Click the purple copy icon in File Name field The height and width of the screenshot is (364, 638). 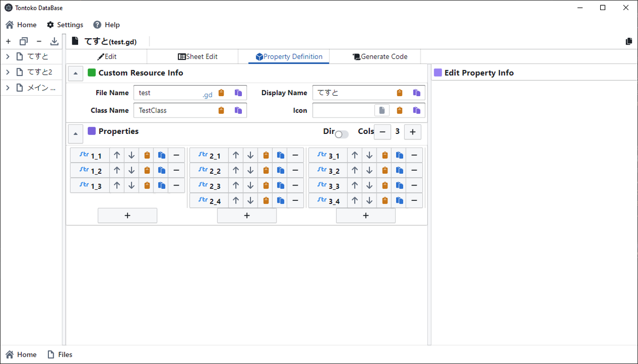click(x=238, y=92)
